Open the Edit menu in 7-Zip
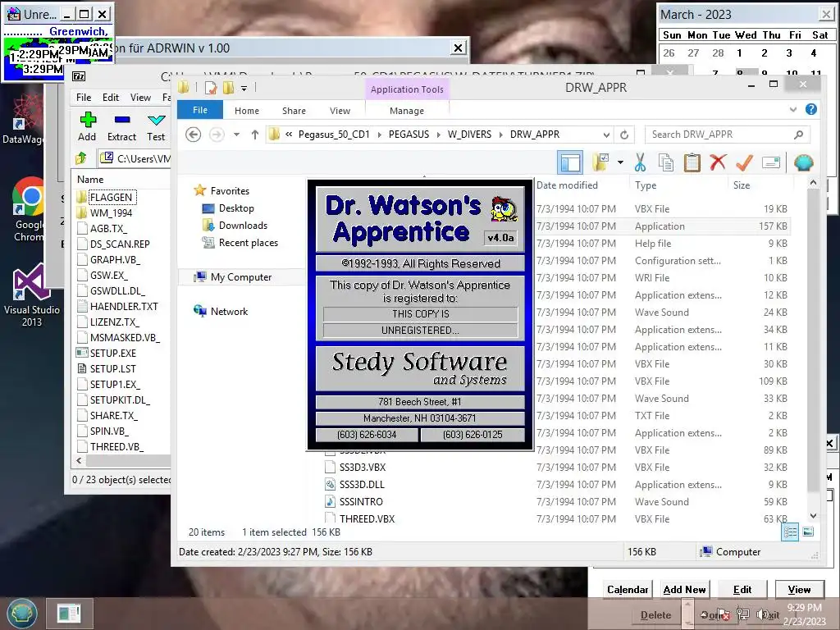This screenshot has width=840, height=630. pos(111,98)
